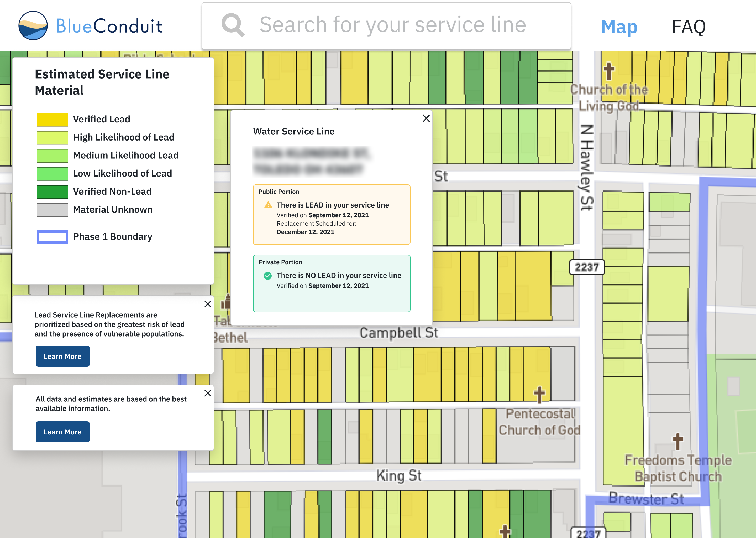Dismiss the lead replacement prioritization notice

(208, 304)
